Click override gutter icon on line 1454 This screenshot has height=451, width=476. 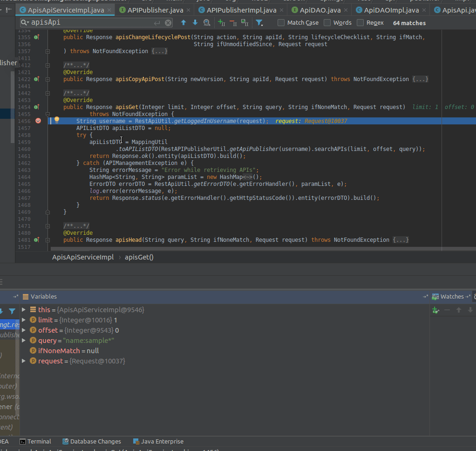click(36, 107)
